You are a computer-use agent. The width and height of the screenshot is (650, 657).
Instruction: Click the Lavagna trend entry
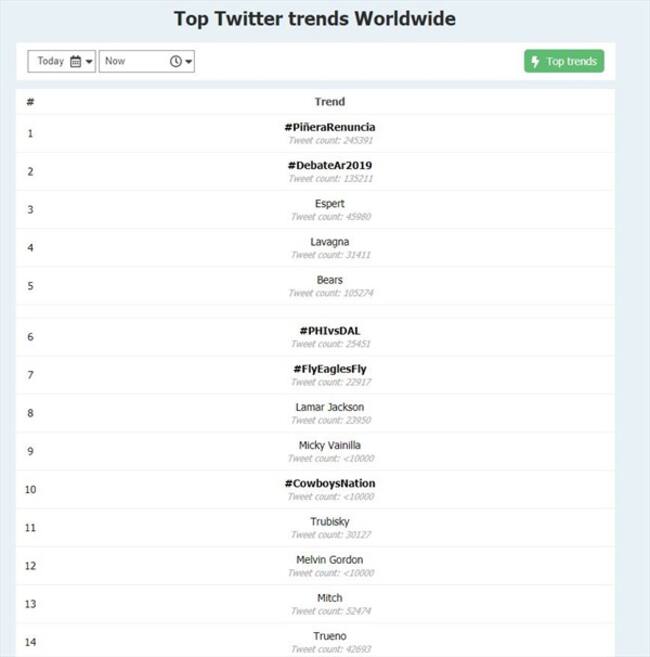(x=329, y=242)
